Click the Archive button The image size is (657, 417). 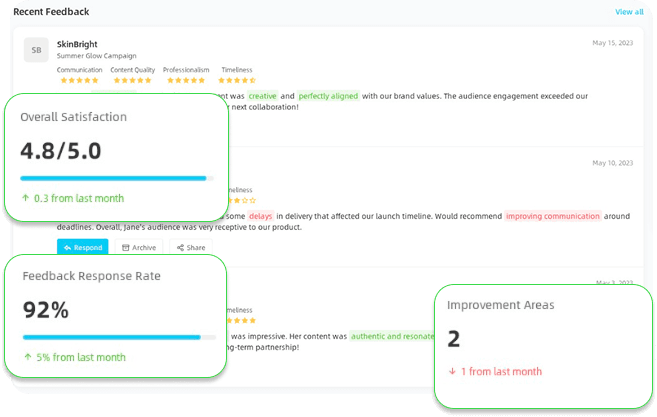pos(138,247)
